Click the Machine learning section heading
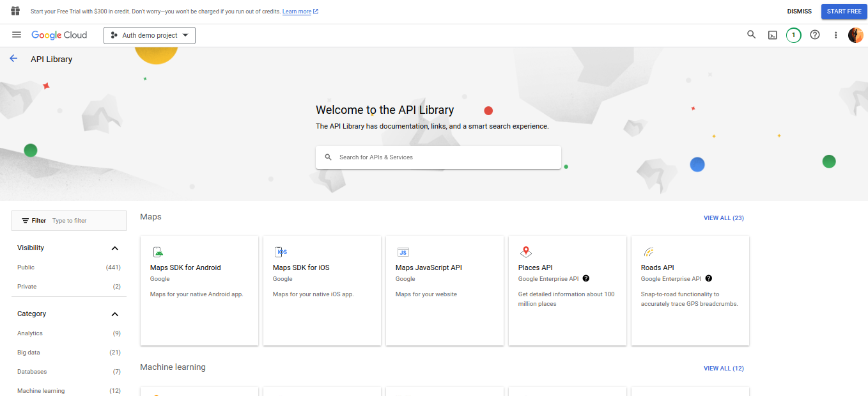Screen dimensions: 868x398 coord(173,367)
